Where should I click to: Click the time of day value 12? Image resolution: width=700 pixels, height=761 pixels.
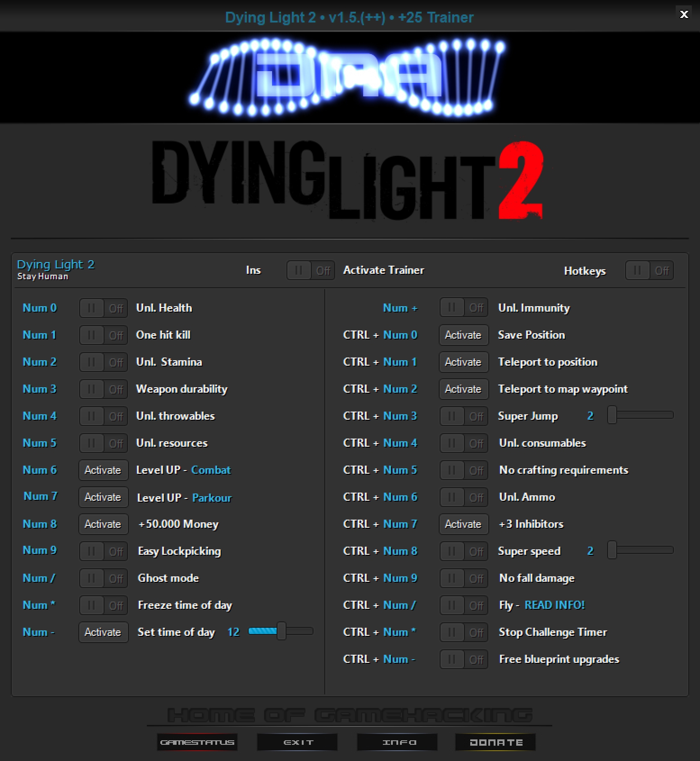(x=233, y=632)
